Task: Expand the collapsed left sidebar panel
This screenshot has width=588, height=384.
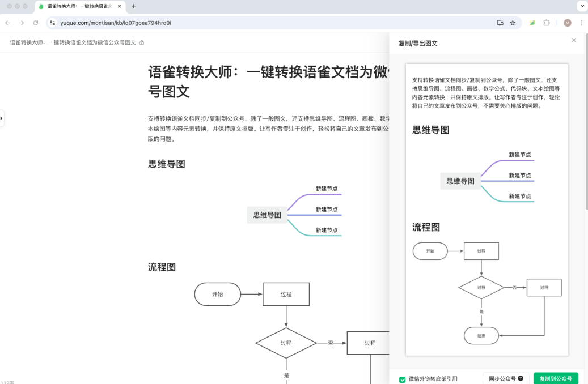Action: tap(2, 118)
